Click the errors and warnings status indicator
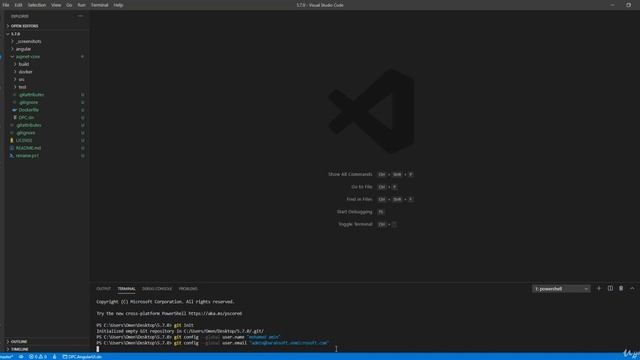This screenshot has width=640, height=360. 38,357
